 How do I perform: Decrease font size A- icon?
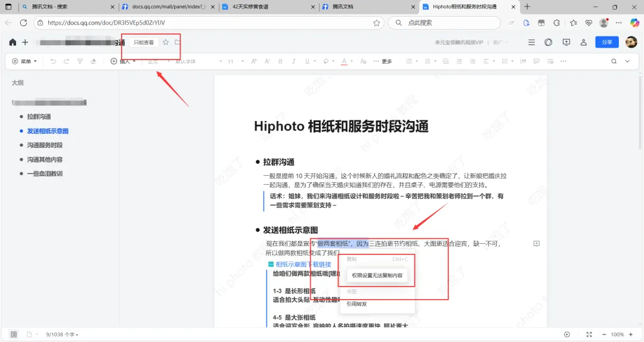coord(267,61)
